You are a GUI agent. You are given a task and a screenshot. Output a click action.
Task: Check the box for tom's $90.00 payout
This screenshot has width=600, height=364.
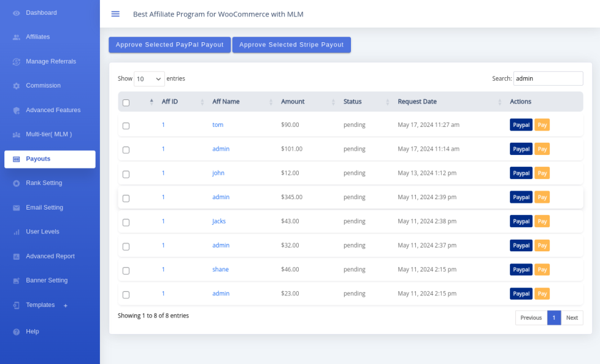click(x=126, y=126)
